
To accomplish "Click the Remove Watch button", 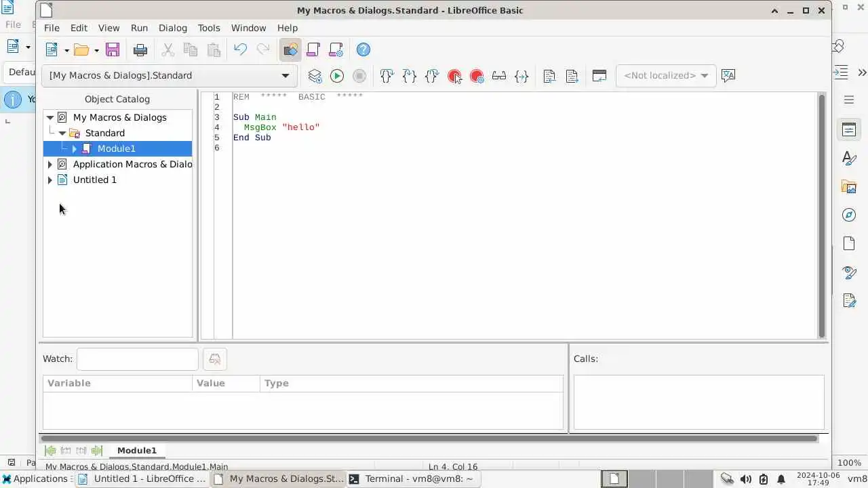I will [215, 359].
